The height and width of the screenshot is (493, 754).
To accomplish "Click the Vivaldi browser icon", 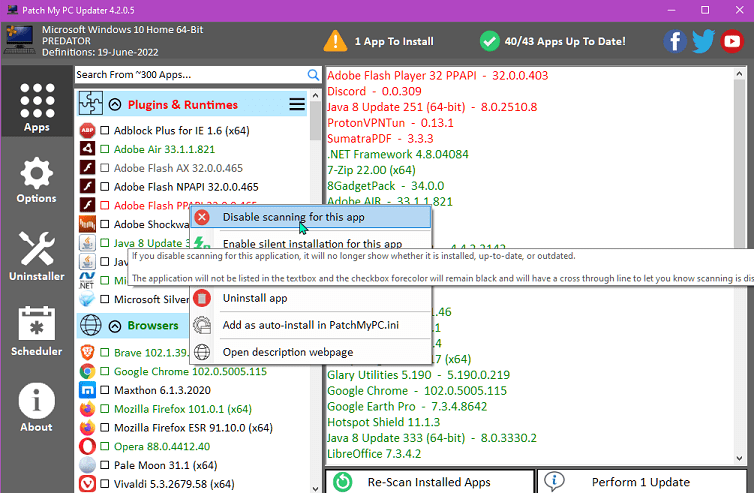I will (x=87, y=484).
